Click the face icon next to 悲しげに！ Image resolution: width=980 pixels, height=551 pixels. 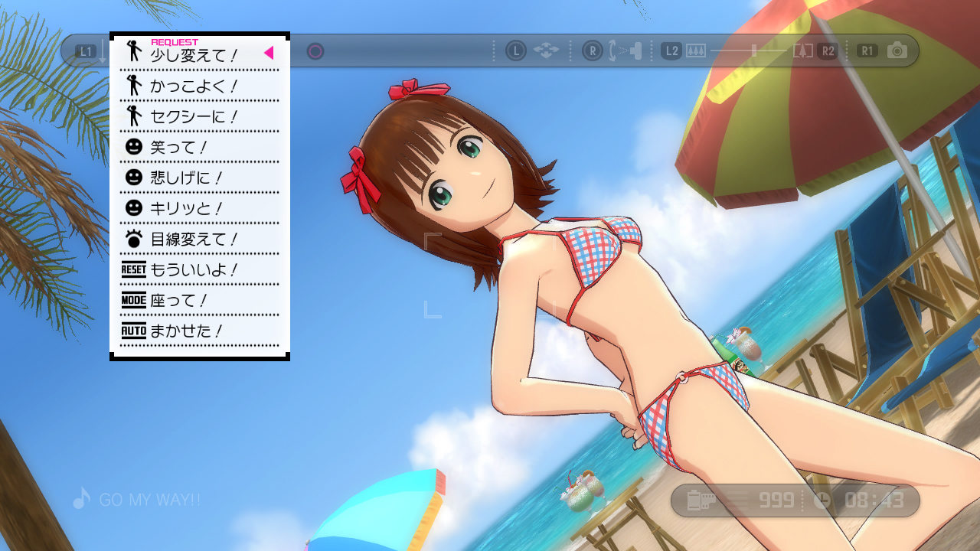point(134,178)
